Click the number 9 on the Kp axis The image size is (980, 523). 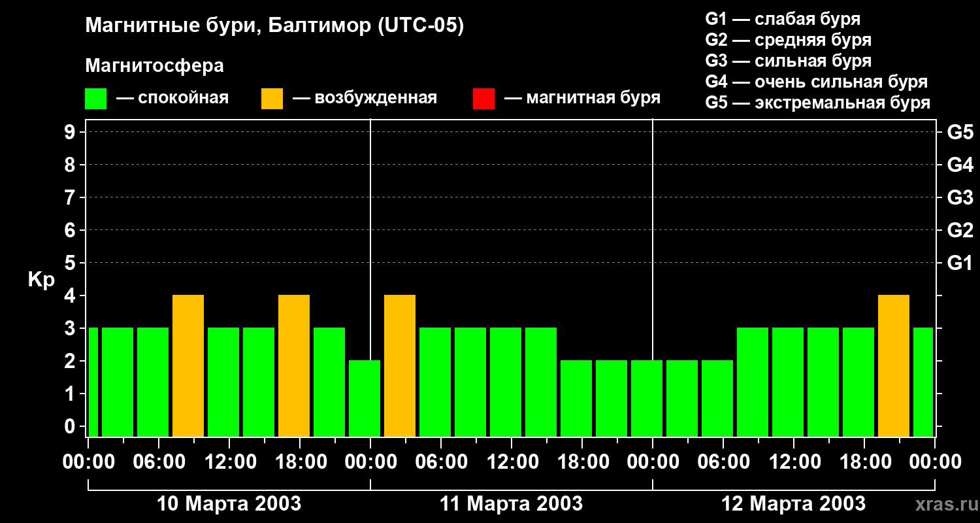click(x=71, y=133)
